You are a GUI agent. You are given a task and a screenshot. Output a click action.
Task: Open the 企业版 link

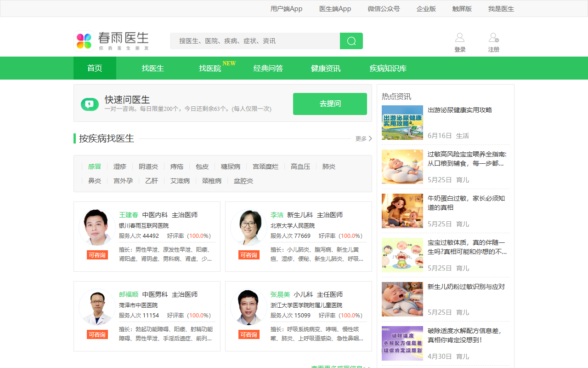click(x=426, y=9)
